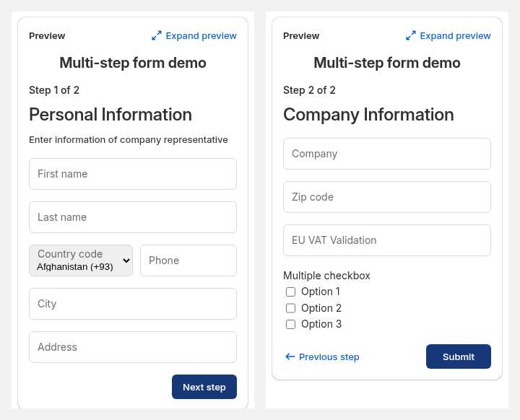Select the City input field
Image resolution: width=520 pixels, height=420 pixels.
tap(133, 304)
